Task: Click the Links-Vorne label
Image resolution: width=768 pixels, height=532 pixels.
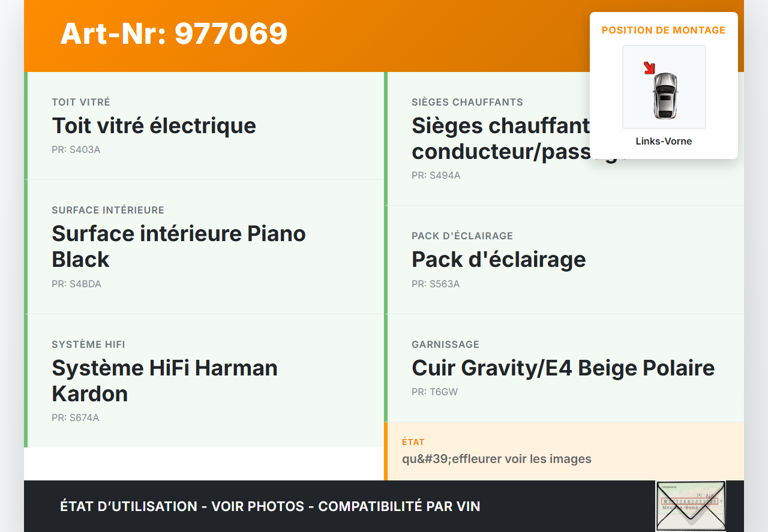Action: tap(664, 142)
